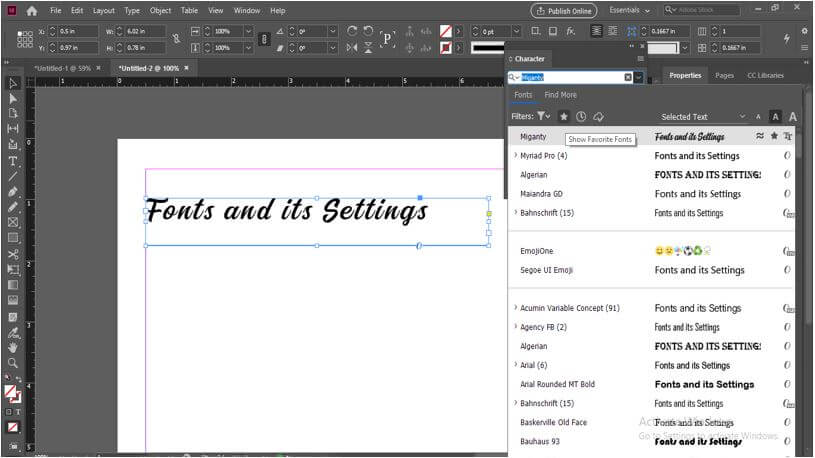Switch to the Find More tab
815x458 pixels.
point(560,95)
